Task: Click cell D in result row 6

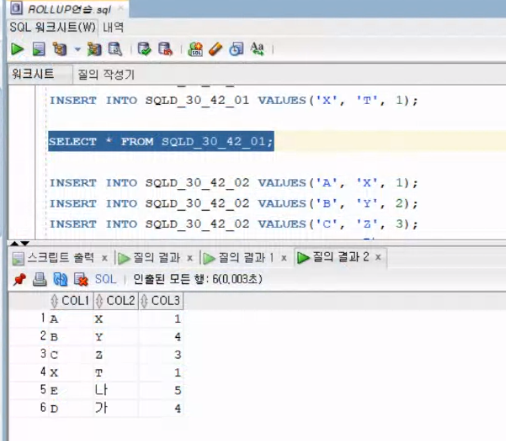Action: 71,408
